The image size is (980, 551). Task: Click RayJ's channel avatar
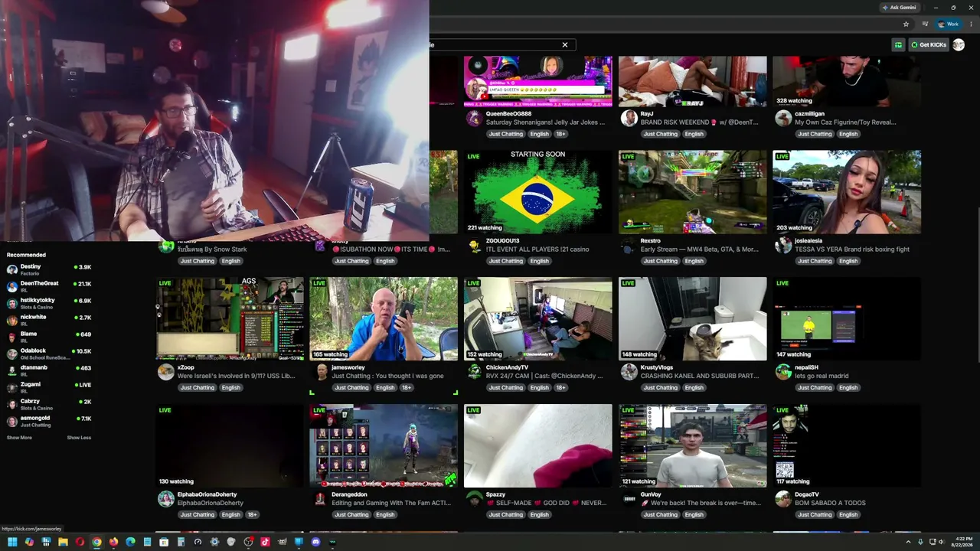point(629,118)
